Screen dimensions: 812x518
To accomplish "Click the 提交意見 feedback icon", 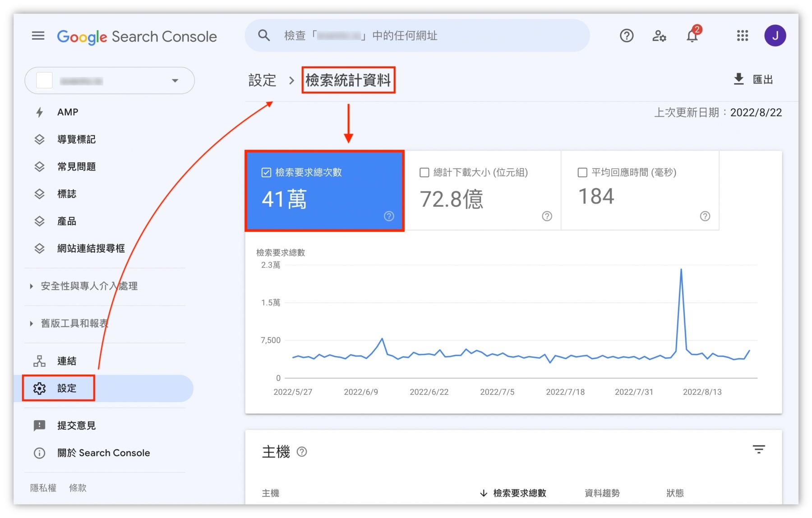I will pos(39,425).
